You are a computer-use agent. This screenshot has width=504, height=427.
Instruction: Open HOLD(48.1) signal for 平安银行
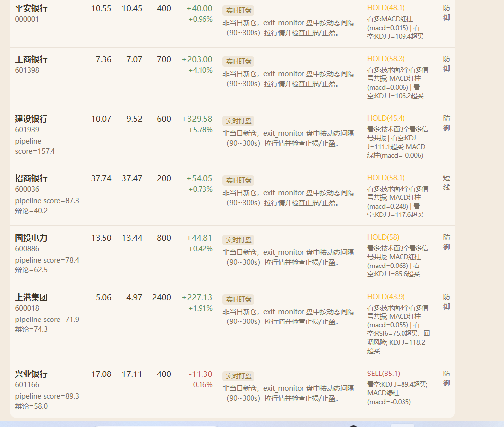click(386, 8)
